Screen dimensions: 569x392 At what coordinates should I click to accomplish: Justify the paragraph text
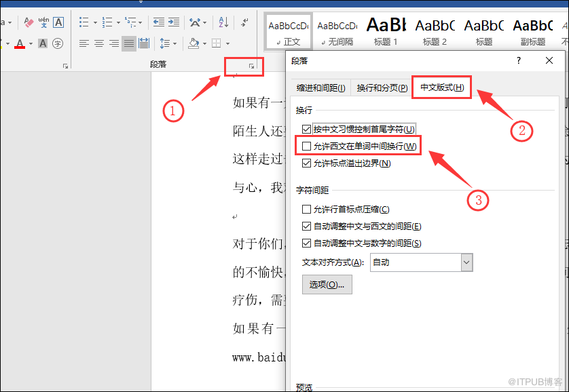pos(129,44)
